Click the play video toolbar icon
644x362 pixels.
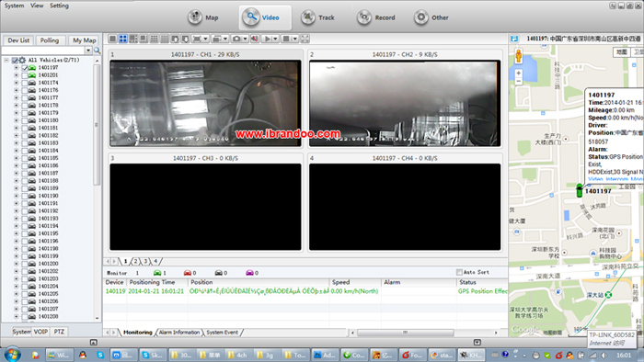[268, 39]
